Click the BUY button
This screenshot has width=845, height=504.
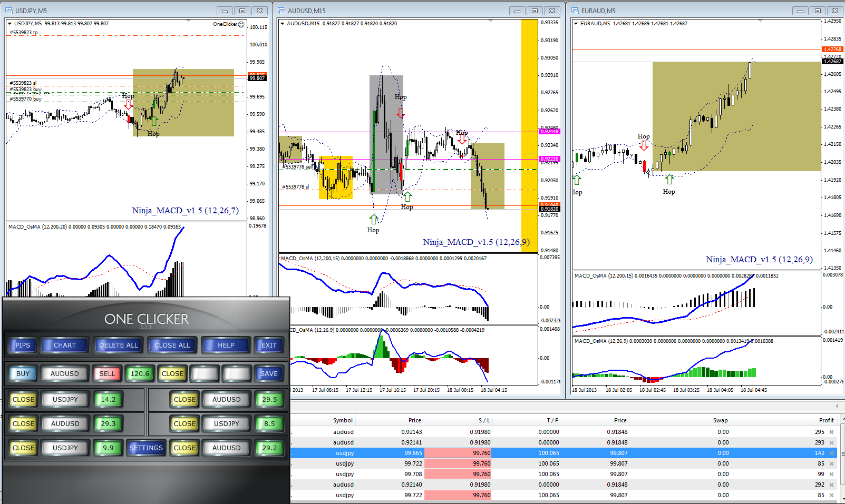coord(23,374)
